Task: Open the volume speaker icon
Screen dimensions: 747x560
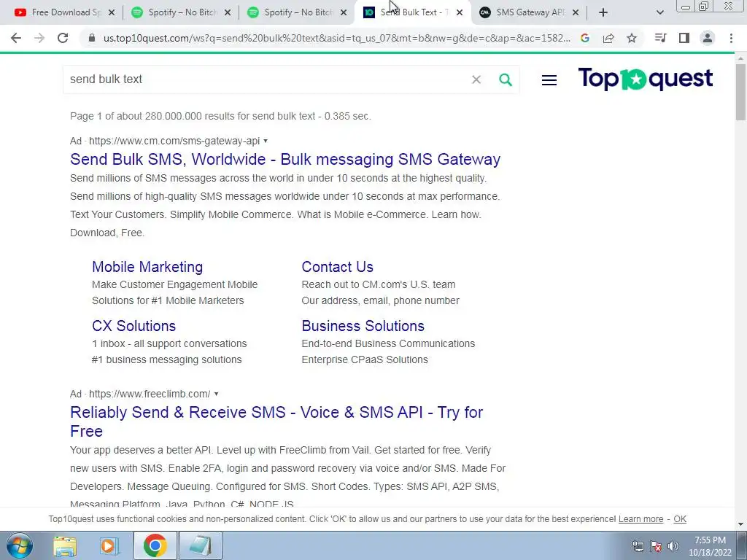Action: (x=673, y=545)
